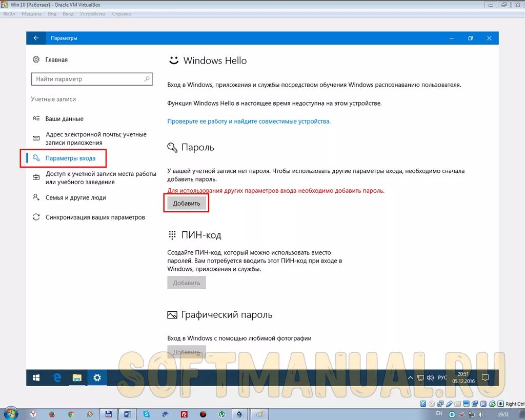This screenshot has height=420, width=525.
Task: Open uTorrent from the host taskbar
Action: point(222,414)
